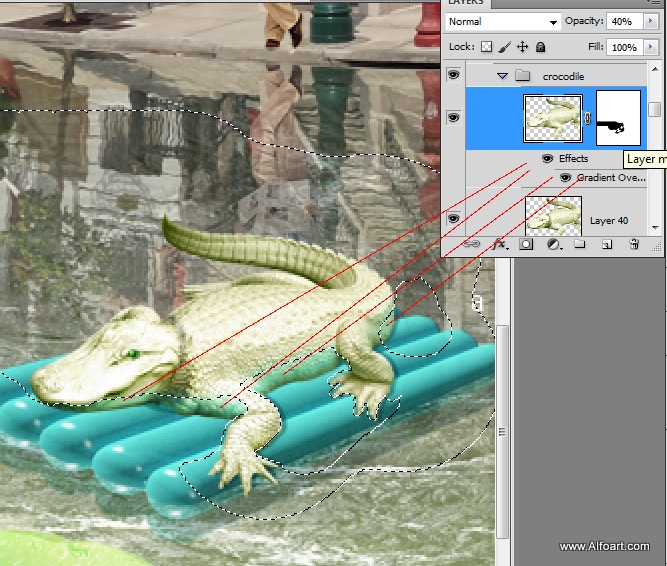The width and height of the screenshot is (667, 566).
Task: Toggle Gradient Overlay effect visibility
Action: coord(565,177)
